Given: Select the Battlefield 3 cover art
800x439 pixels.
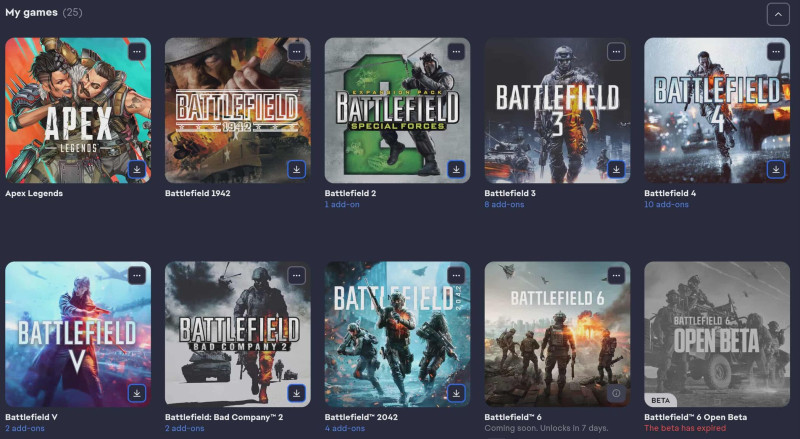Looking at the screenshot, I should (x=557, y=110).
